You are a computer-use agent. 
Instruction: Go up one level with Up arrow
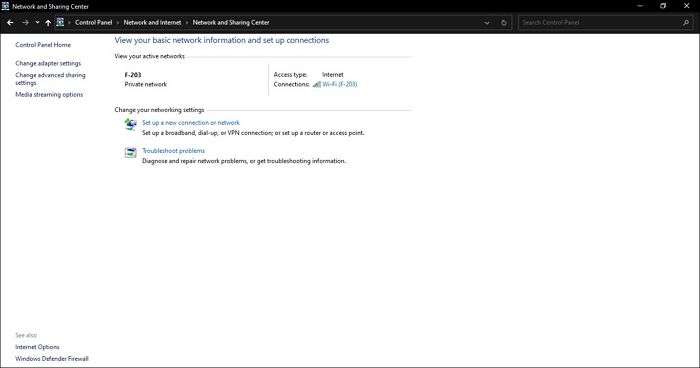tap(48, 22)
